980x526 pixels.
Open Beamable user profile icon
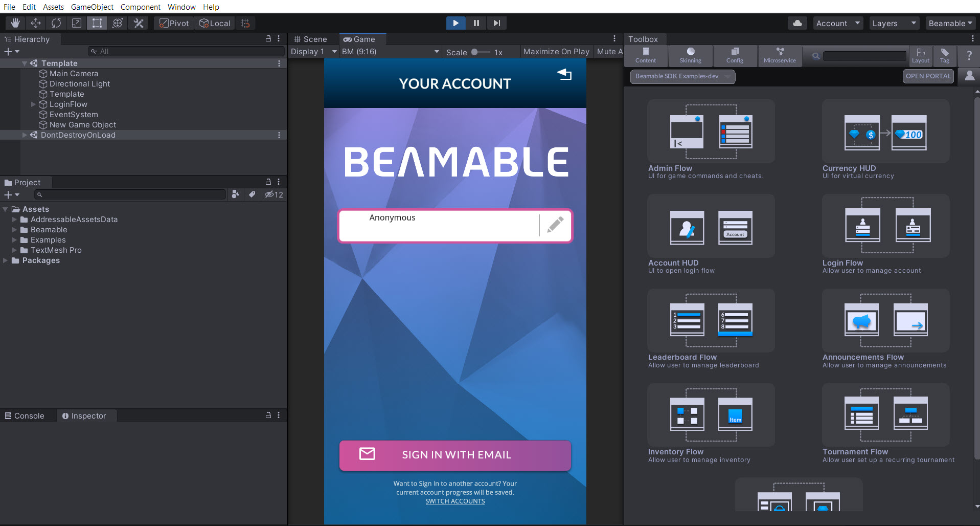point(969,76)
